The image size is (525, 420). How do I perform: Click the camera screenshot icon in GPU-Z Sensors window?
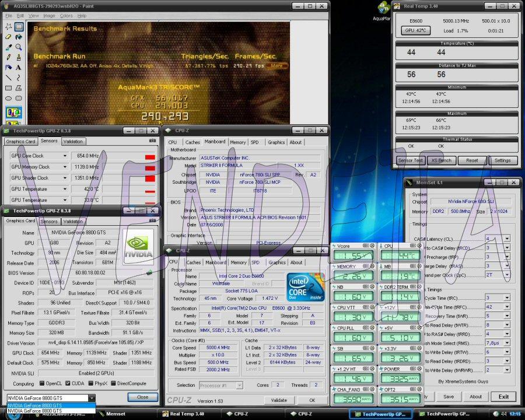coord(152,141)
